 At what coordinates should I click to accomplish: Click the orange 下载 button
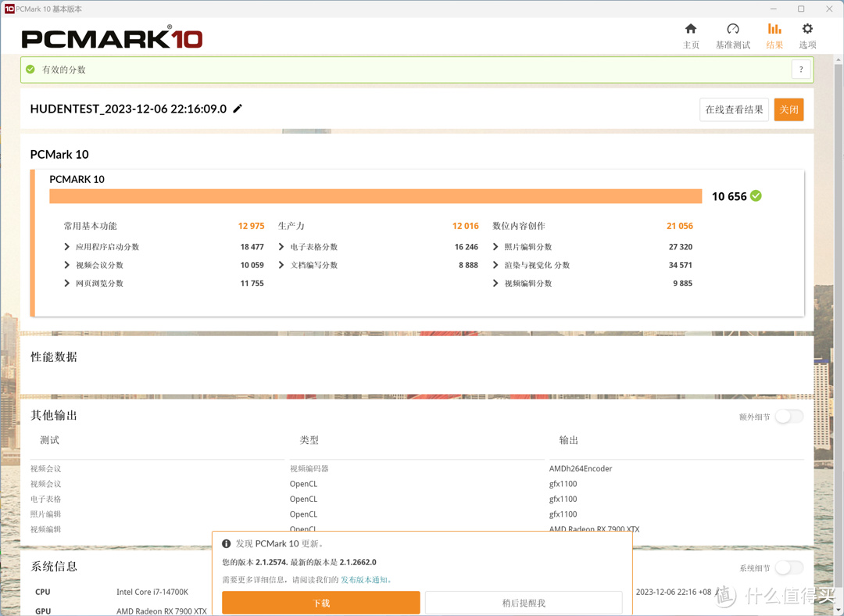tap(321, 603)
